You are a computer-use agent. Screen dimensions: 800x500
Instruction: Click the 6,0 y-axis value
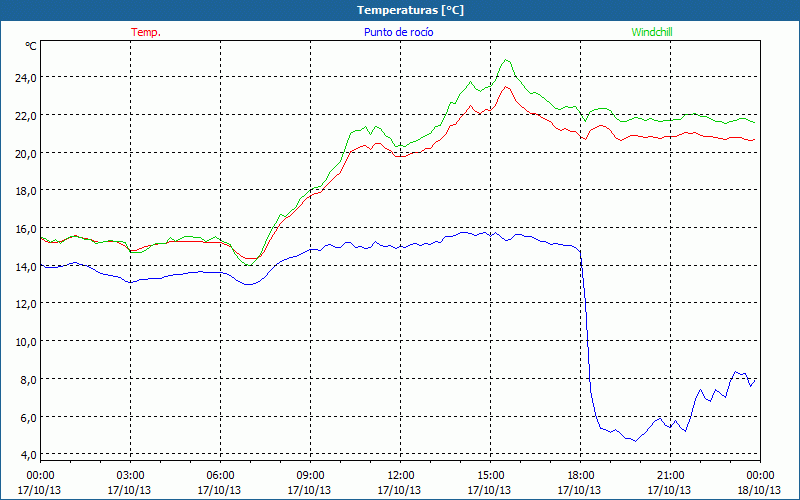point(29,418)
